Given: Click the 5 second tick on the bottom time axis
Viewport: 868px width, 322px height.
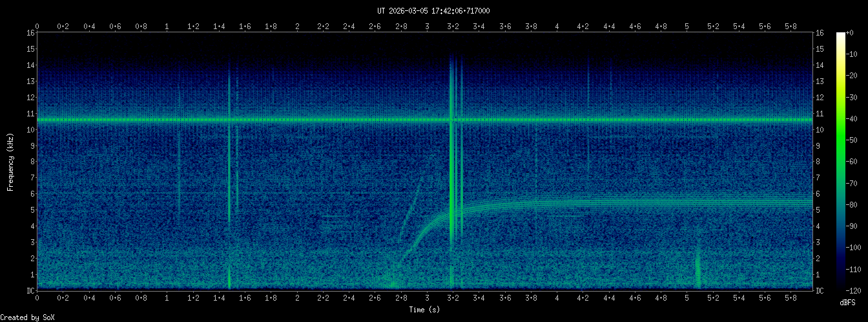Looking at the screenshot, I should (x=687, y=298).
